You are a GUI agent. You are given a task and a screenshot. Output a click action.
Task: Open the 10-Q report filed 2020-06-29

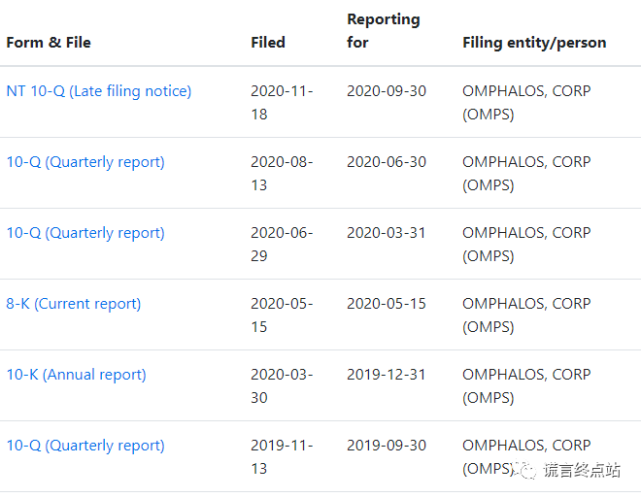pyautogui.click(x=85, y=233)
